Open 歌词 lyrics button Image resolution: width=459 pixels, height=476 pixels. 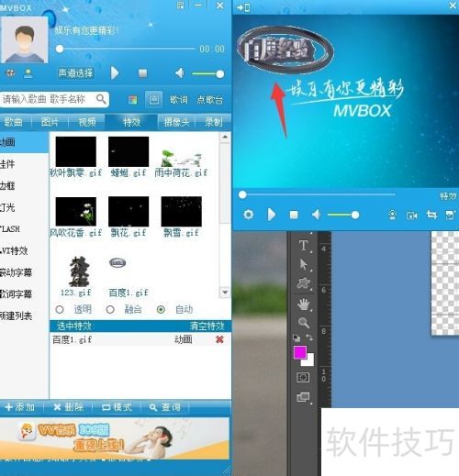point(178,100)
